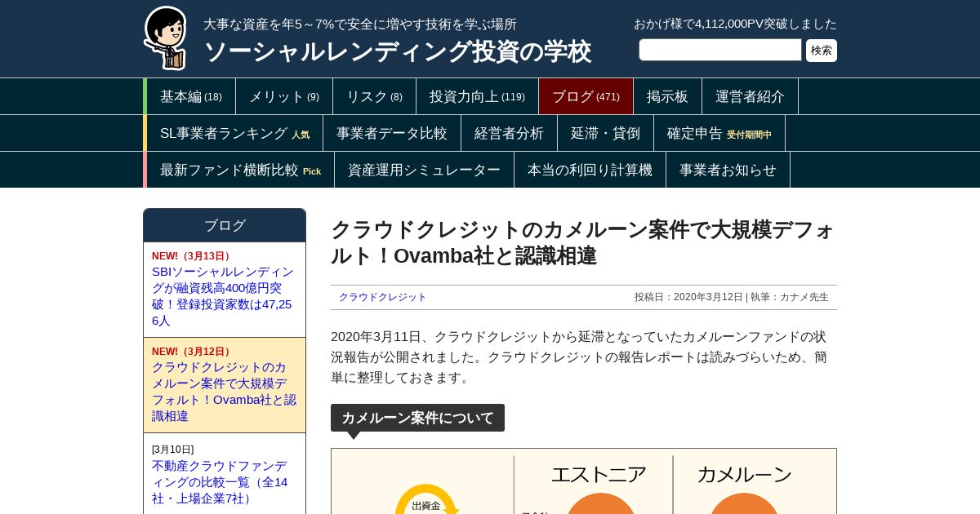
Task: Click the article title about カメルーン案件
Action: (x=582, y=242)
